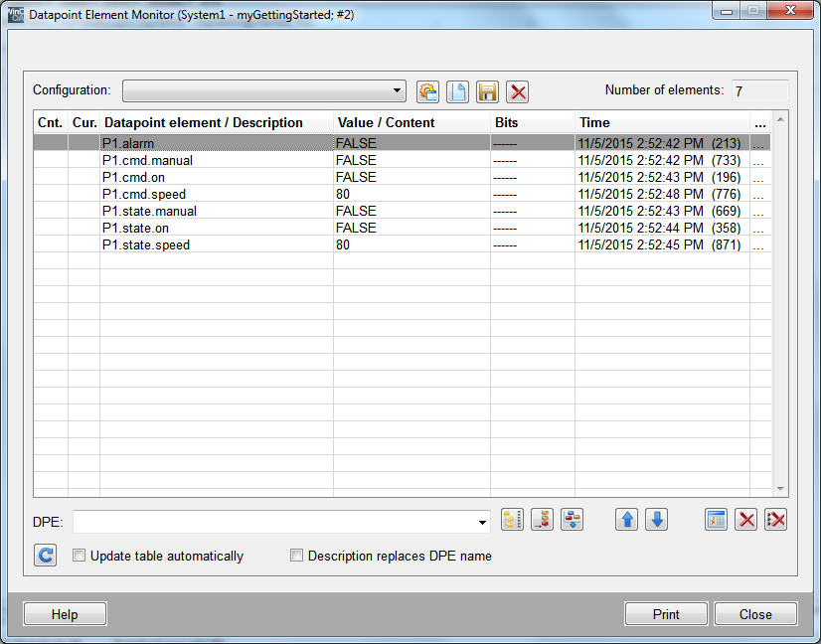Click the Time column header

(661, 123)
